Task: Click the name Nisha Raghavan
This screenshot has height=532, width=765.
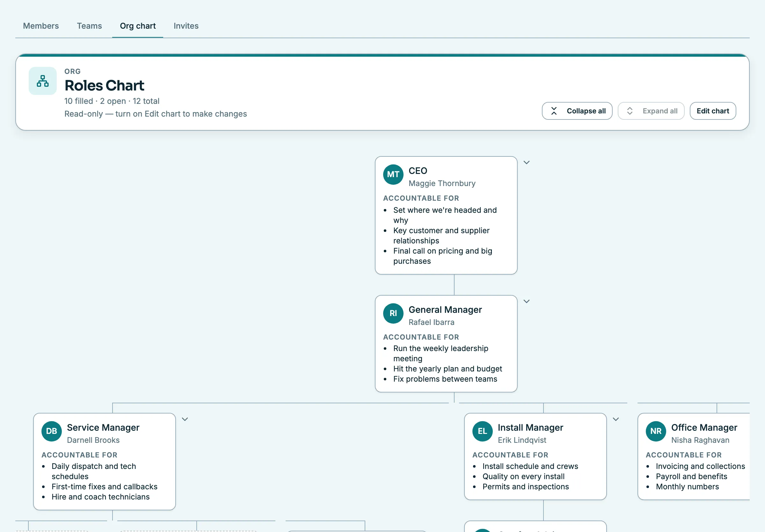Action: pyautogui.click(x=700, y=440)
